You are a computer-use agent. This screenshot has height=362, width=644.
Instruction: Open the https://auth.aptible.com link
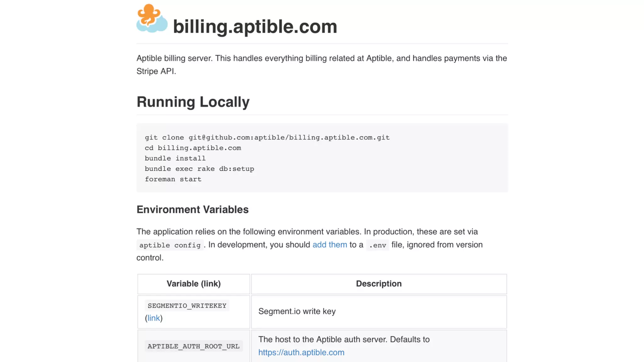click(301, 353)
